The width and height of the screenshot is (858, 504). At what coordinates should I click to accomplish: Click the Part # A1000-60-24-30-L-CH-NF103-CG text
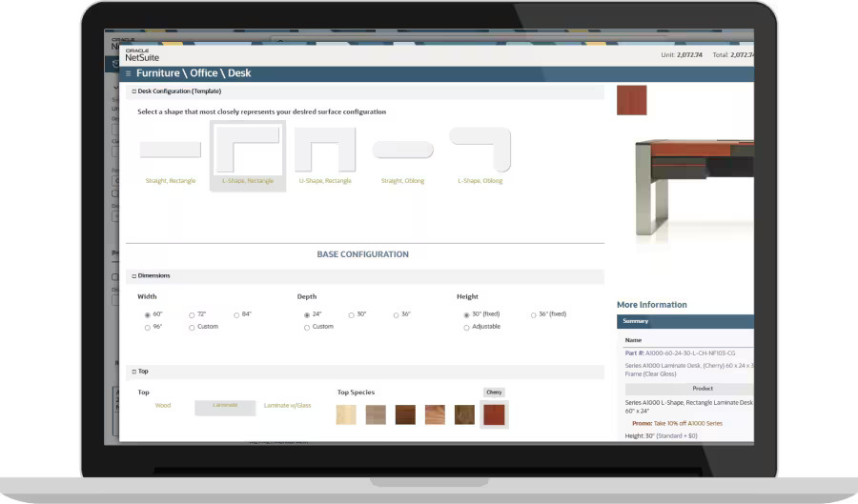click(x=680, y=353)
